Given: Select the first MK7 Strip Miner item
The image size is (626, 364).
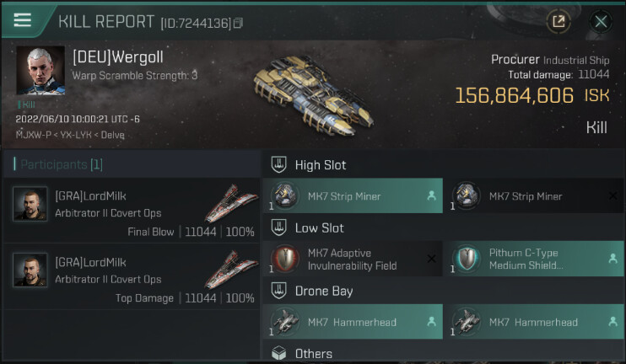Looking at the screenshot, I should pos(352,196).
